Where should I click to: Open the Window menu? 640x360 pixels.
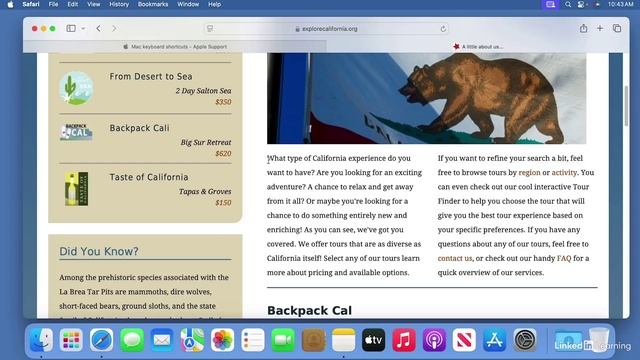tap(188, 4)
